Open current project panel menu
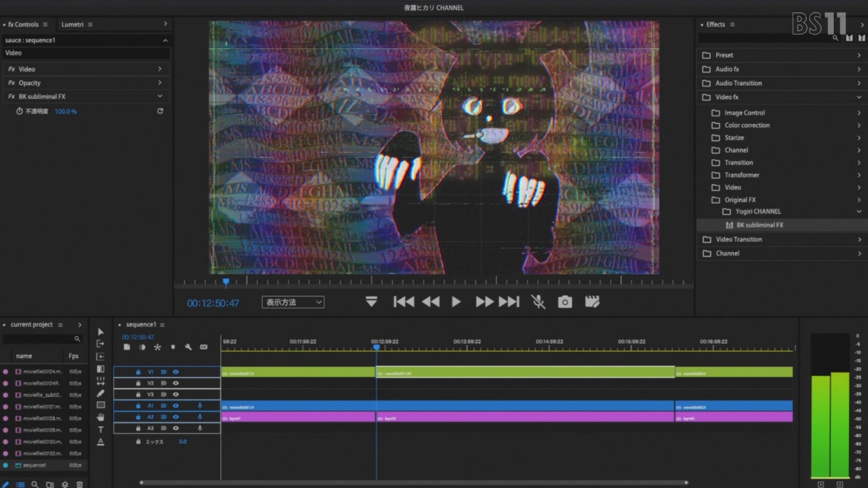 [60, 325]
